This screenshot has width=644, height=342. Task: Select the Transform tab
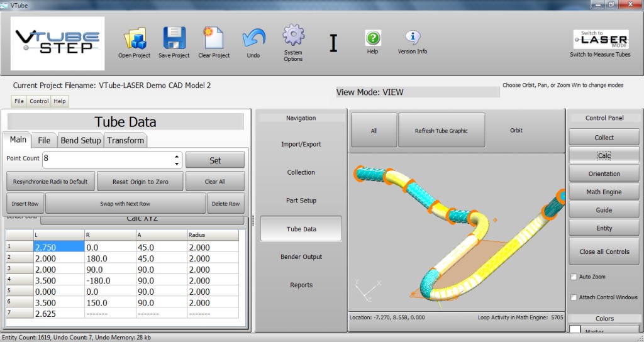(125, 140)
